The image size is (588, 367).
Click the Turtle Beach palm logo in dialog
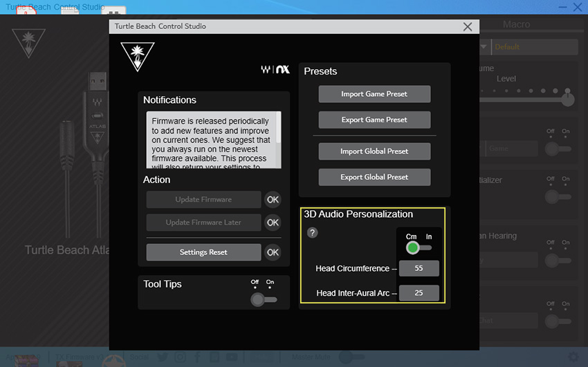(137, 57)
